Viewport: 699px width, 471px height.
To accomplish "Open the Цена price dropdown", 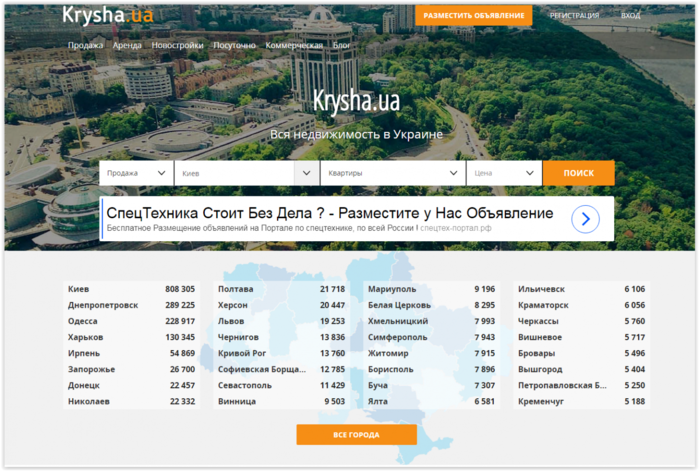I will click(x=504, y=173).
